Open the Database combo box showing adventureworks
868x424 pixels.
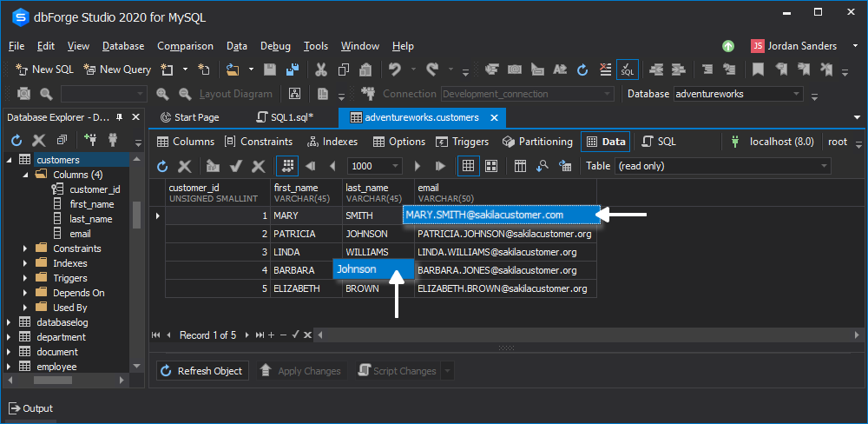(739, 94)
